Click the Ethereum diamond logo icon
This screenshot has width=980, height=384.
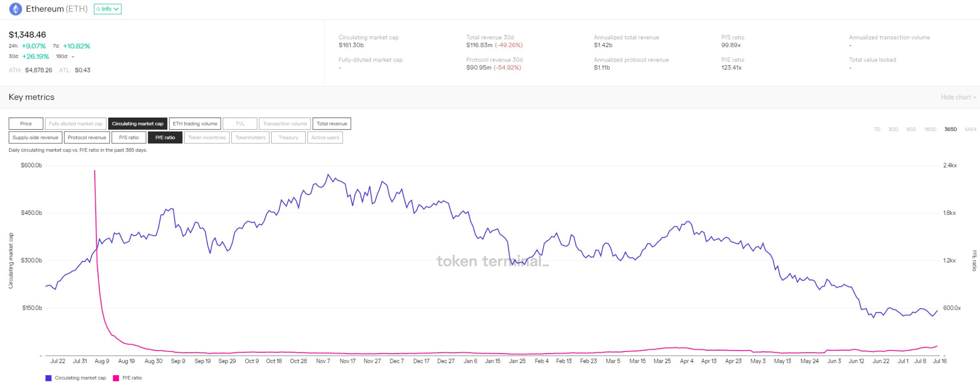click(16, 9)
